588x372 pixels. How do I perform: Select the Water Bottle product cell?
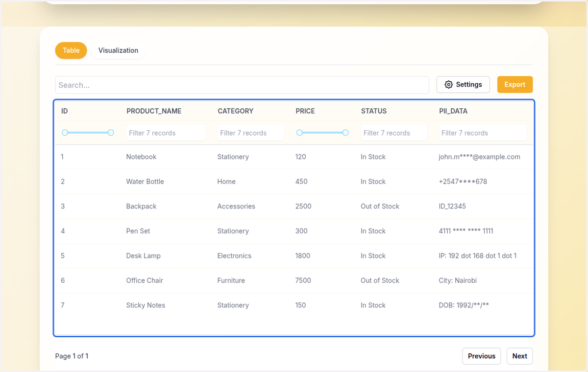(x=145, y=182)
